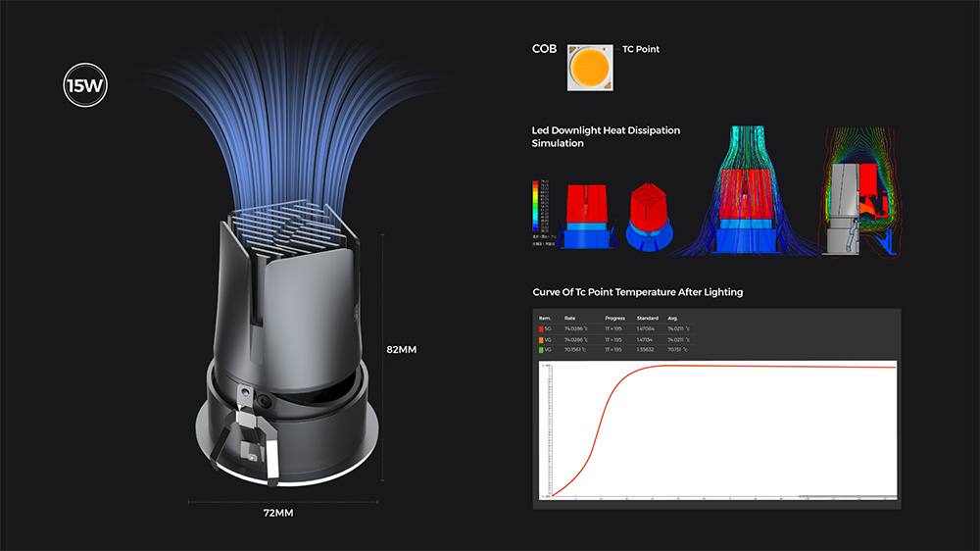Select the red SG legend swatch
Screen dimensions: 980x551
point(542,328)
